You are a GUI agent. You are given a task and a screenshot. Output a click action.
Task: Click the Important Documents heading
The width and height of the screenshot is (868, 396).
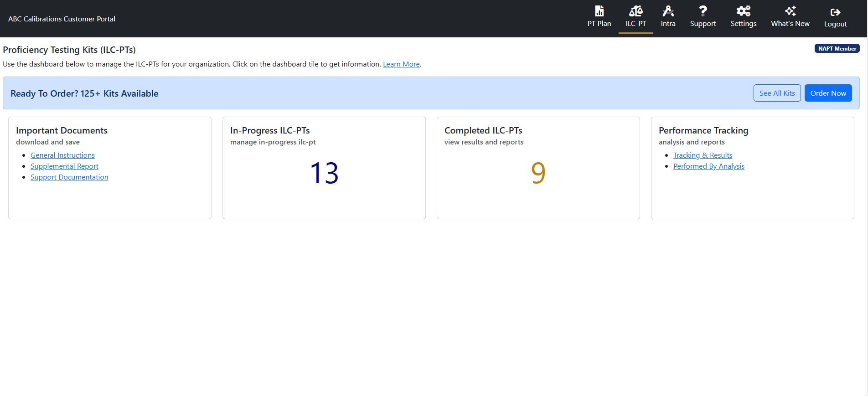tap(62, 130)
